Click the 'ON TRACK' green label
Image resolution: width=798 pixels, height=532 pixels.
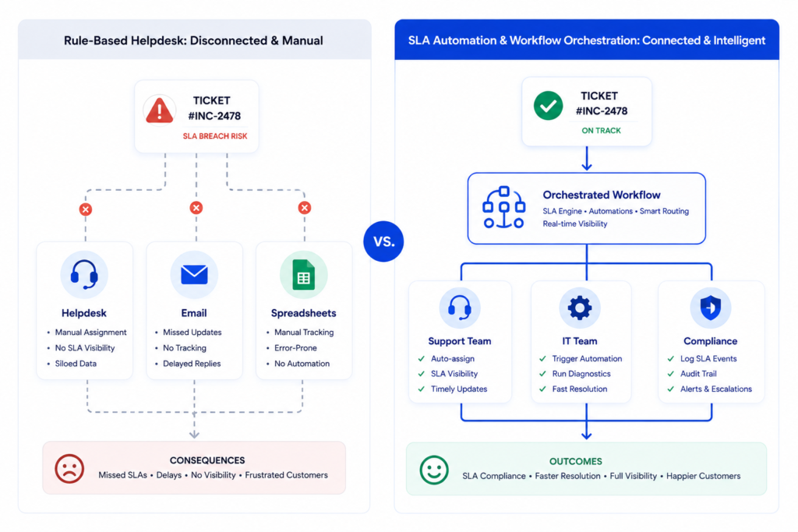(601, 131)
